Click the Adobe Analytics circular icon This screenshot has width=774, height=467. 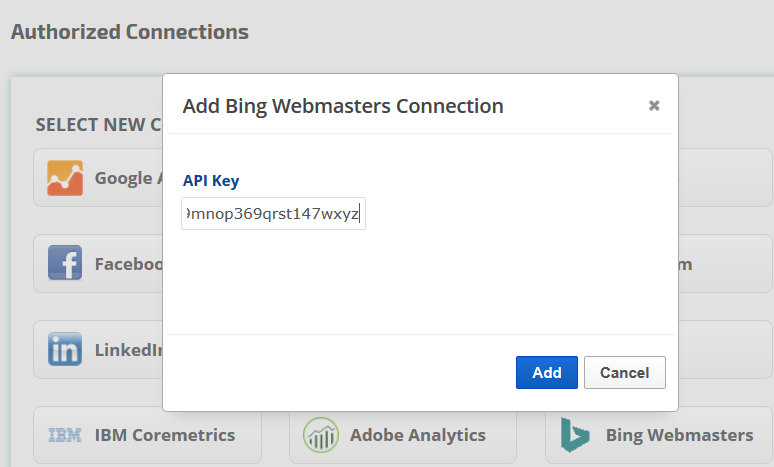tap(321, 436)
